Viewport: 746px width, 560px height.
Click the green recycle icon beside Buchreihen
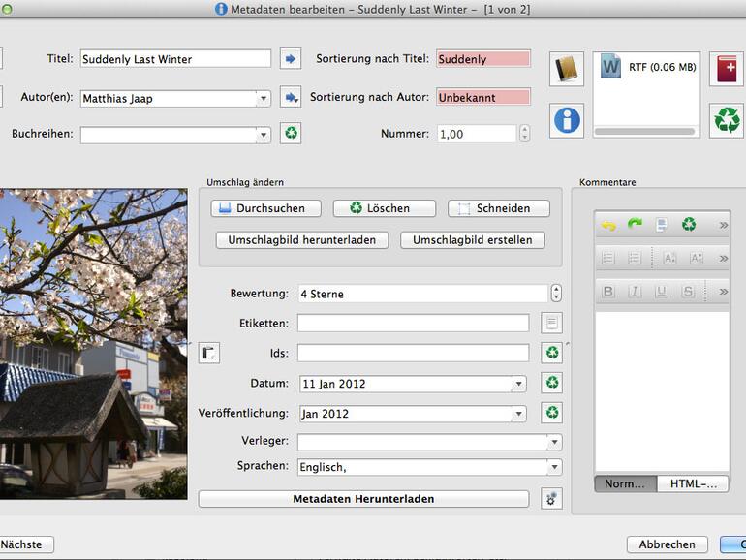tap(291, 134)
